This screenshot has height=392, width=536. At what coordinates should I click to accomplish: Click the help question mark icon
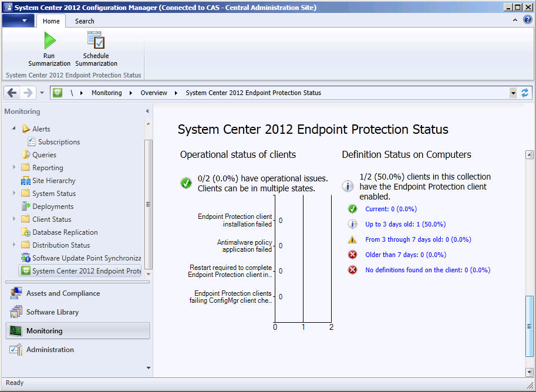tap(527, 19)
